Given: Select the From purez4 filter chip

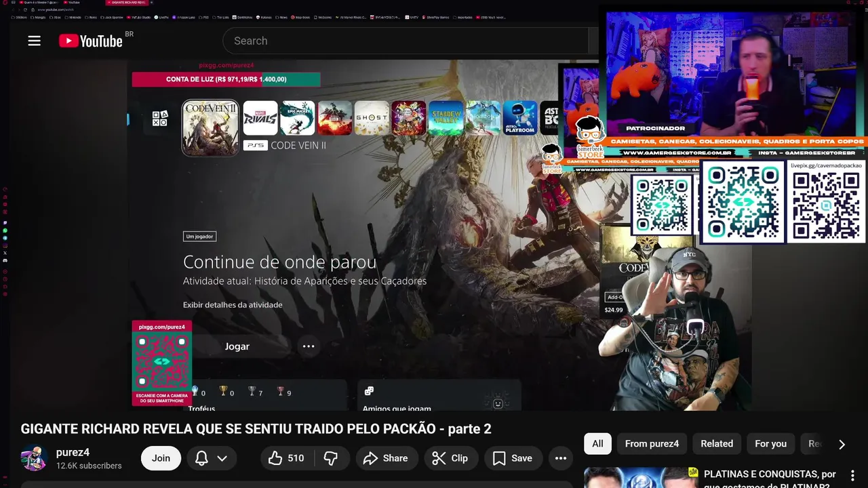Looking at the screenshot, I should [x=652, y=444].
